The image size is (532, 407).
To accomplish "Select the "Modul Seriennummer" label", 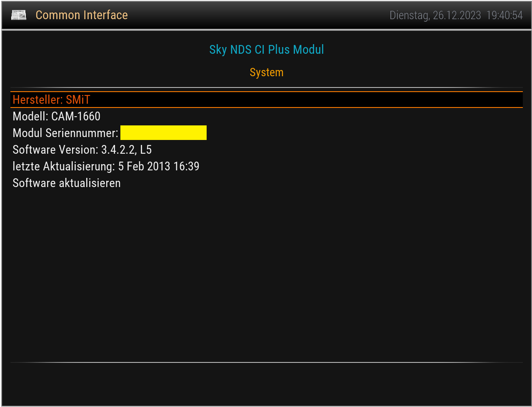I will tap(65, 133).
